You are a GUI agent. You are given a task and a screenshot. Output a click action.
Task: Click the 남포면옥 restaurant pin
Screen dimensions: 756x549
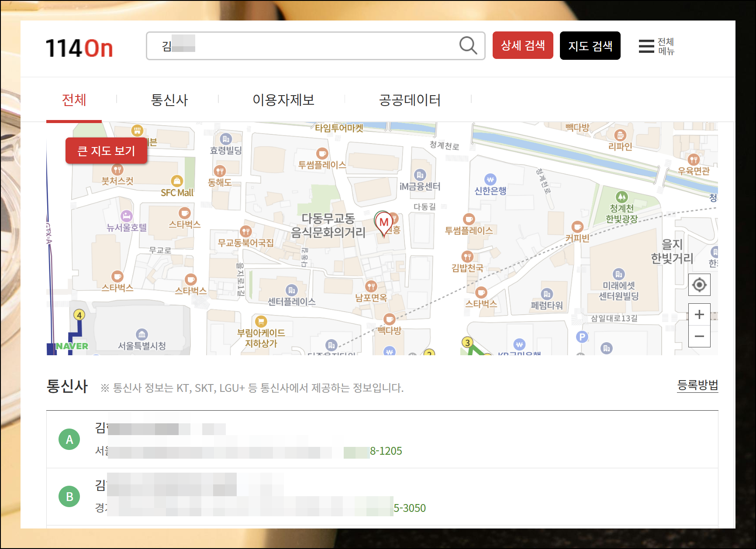coord(371,286)
